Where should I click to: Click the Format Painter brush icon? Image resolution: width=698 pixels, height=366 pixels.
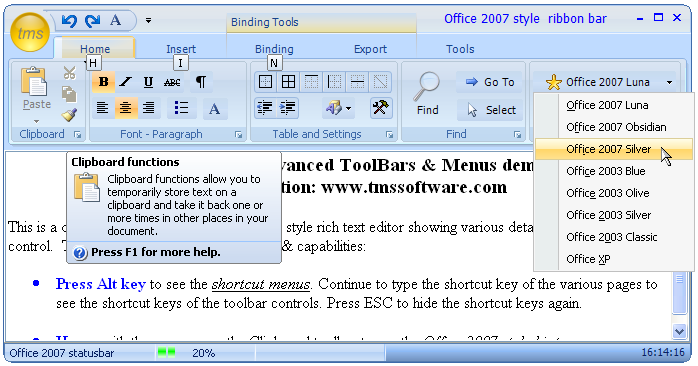point(69,115)
